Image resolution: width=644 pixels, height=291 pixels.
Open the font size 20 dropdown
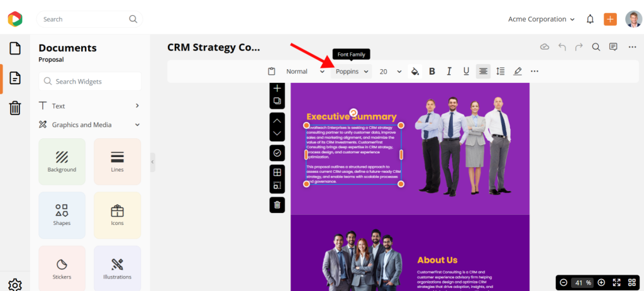(x=390, y=72)
